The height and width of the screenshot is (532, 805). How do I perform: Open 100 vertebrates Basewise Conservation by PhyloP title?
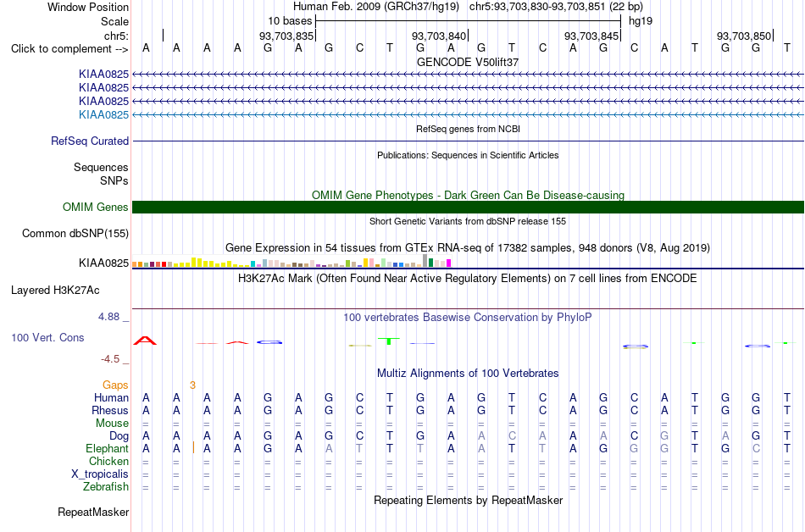468,318
